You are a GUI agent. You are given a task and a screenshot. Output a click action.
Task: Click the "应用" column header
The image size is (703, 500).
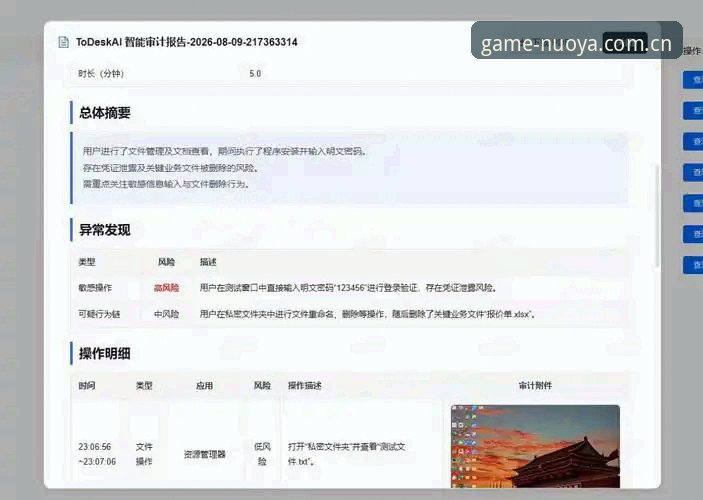click(x=204, y=386)
